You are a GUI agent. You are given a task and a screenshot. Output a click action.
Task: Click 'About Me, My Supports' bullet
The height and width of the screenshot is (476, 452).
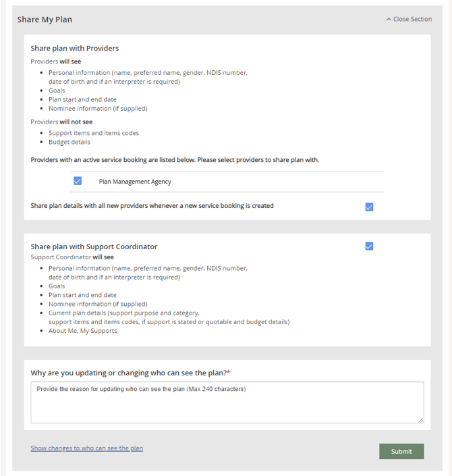coord(83,331)
